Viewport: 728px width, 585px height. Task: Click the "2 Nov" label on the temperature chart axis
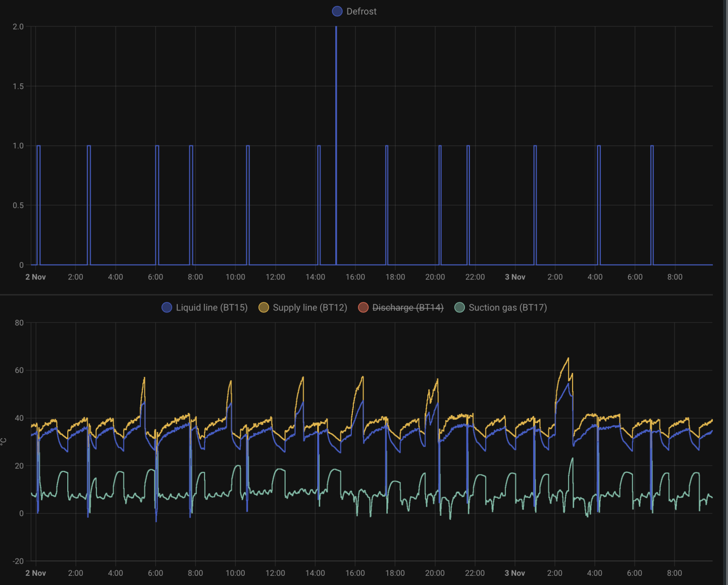36,573
